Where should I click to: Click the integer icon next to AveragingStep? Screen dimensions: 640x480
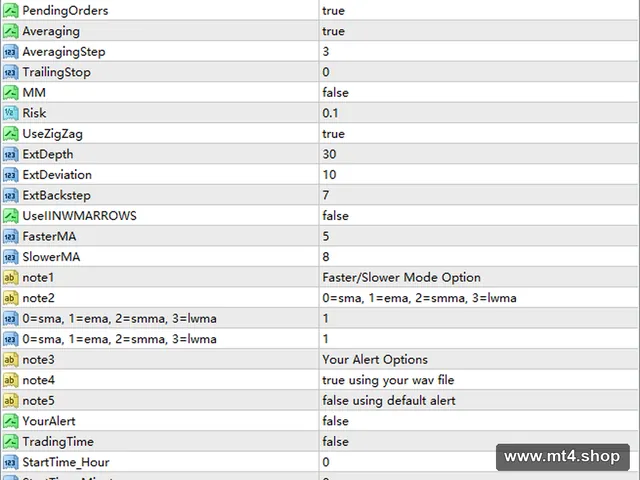pyautogui.click(x=11, y=51)
